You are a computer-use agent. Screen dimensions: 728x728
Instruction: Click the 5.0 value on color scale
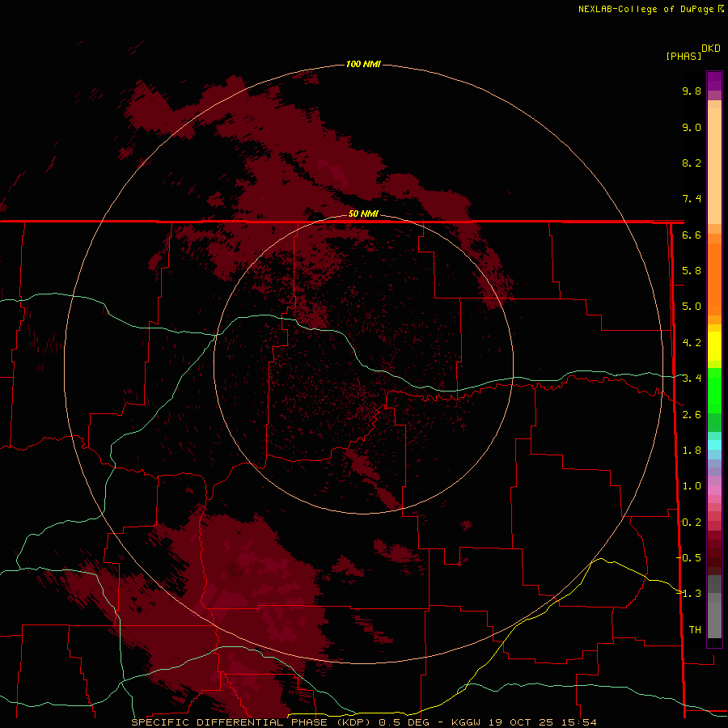692,307
